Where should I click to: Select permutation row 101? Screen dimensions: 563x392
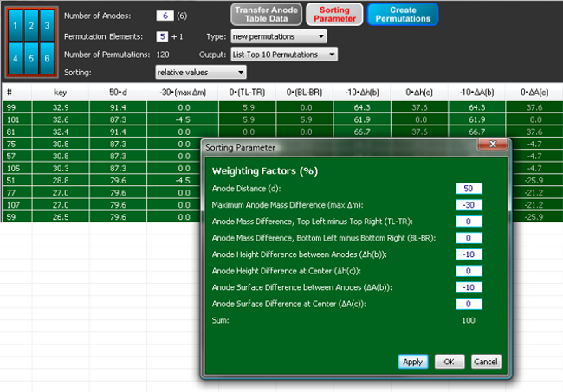pos(283,119)
